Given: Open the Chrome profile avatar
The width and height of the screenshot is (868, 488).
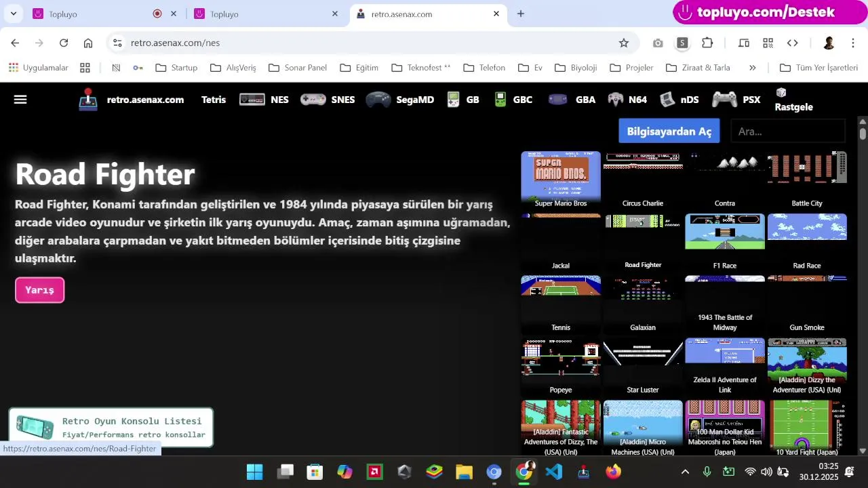Looking at the screenshot, I should 829,43.
